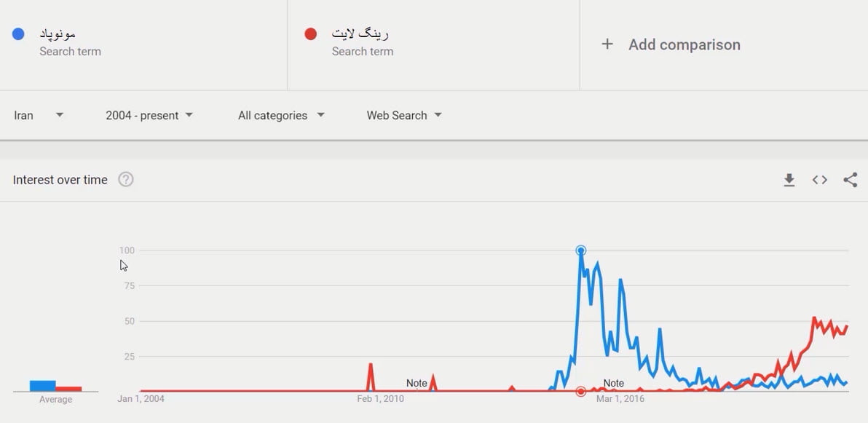Open the embed code icon
Viewport: 868px width, 423px height.
[x=820, y=180]
